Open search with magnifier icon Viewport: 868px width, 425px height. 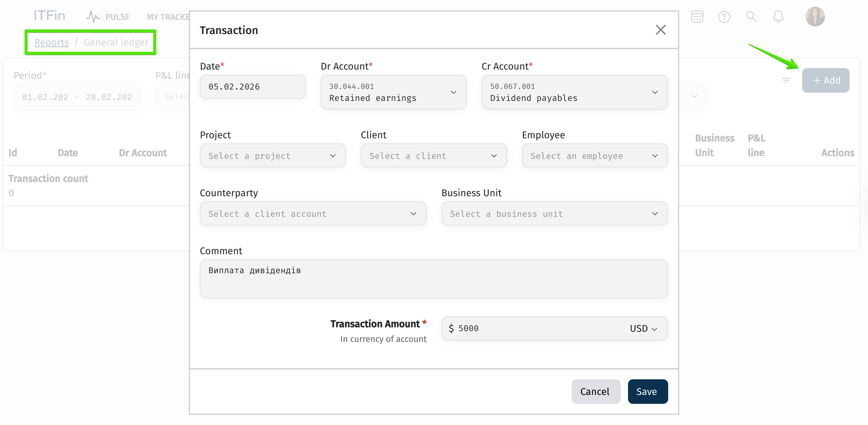coord(751,17)
